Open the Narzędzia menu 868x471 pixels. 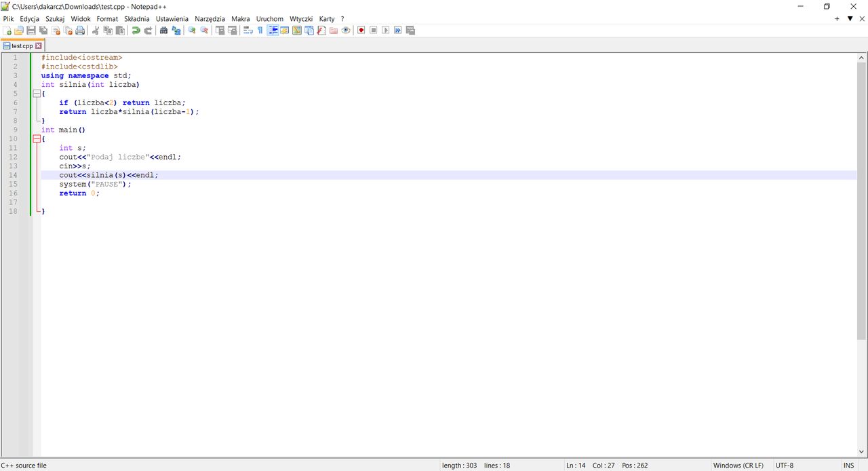coord(210,19)
